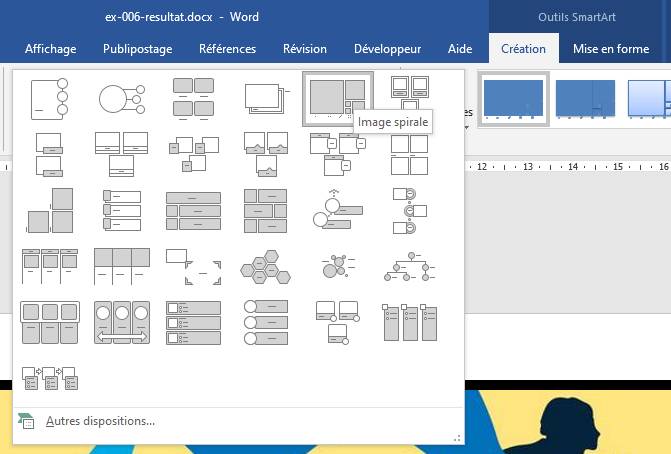Select the org-chart hierarchy layout with circles
The image size is (671, 454).
(410, 266)
